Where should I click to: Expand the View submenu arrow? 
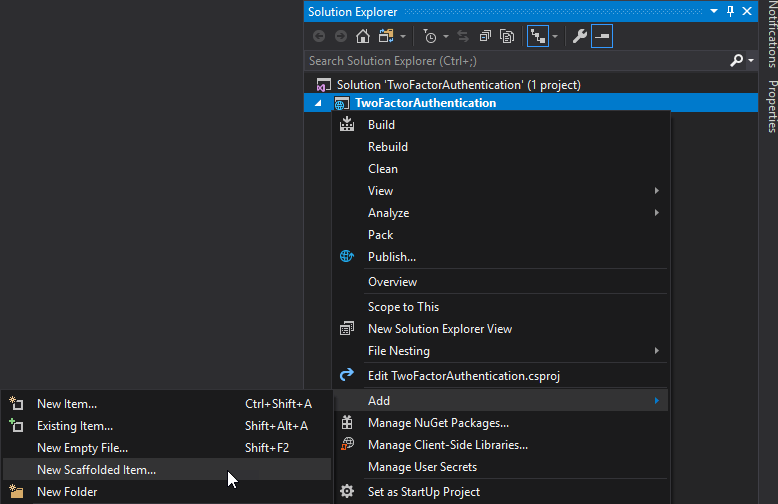coord(657,191)
